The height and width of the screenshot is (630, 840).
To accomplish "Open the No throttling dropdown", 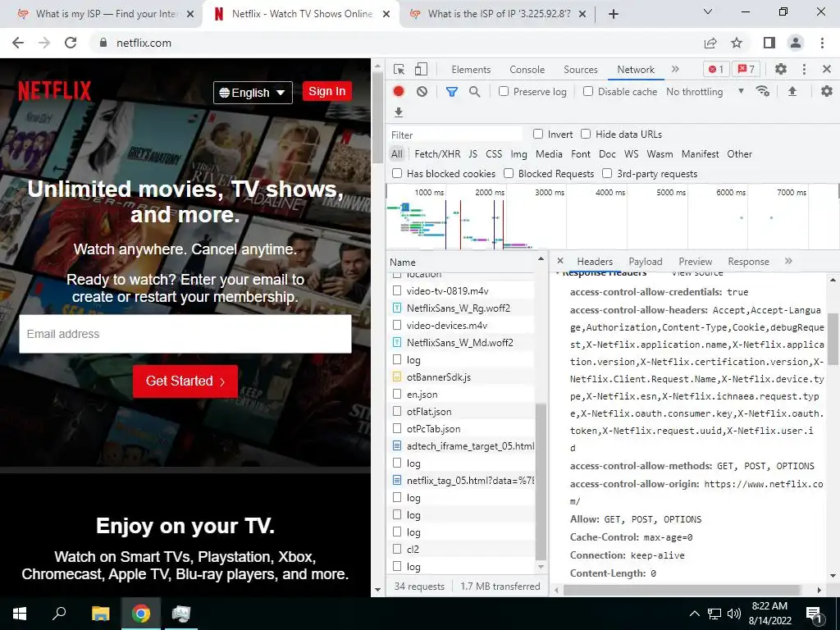I will [x=705, y=92].
